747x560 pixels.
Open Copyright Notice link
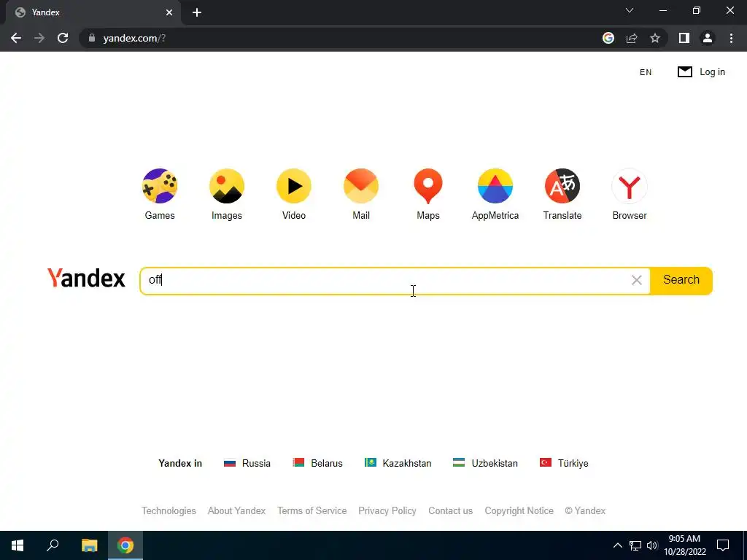pos(519,511)
